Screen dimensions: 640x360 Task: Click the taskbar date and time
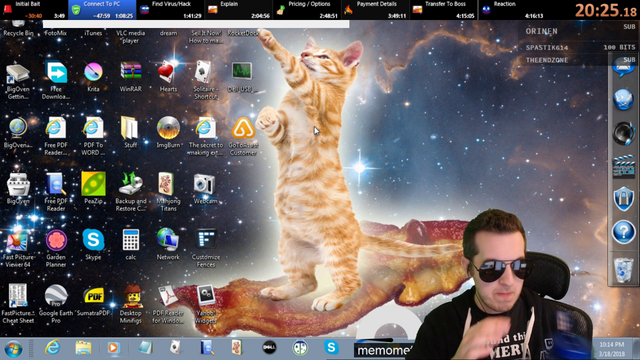(x=611, y=349)
